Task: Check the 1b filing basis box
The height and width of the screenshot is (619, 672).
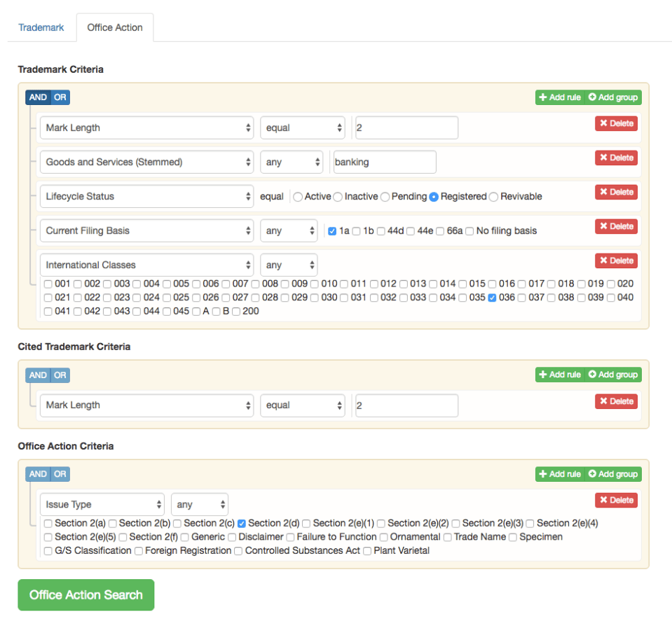Action: coord(357,231)
